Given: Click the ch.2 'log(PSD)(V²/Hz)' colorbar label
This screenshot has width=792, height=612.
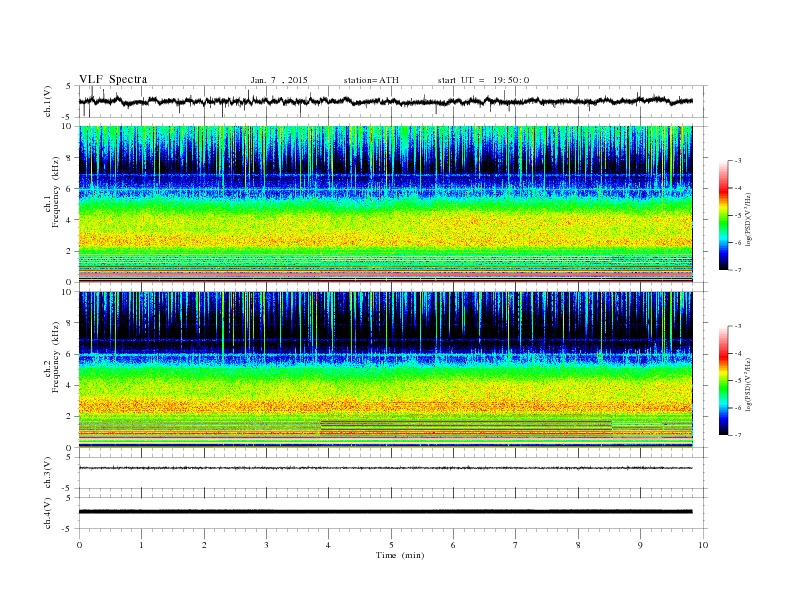Looking at the screenshot, I should [749, 385].
